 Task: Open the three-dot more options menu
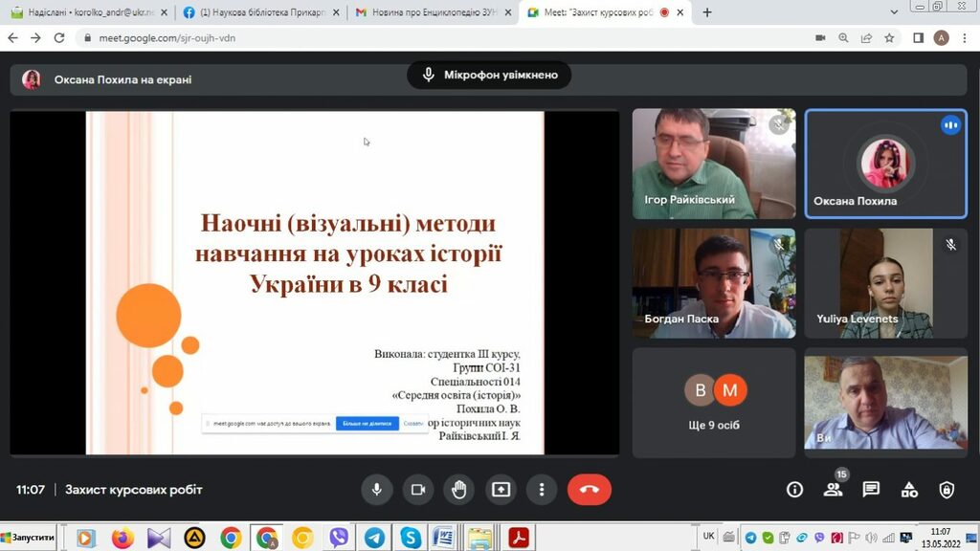542,490
